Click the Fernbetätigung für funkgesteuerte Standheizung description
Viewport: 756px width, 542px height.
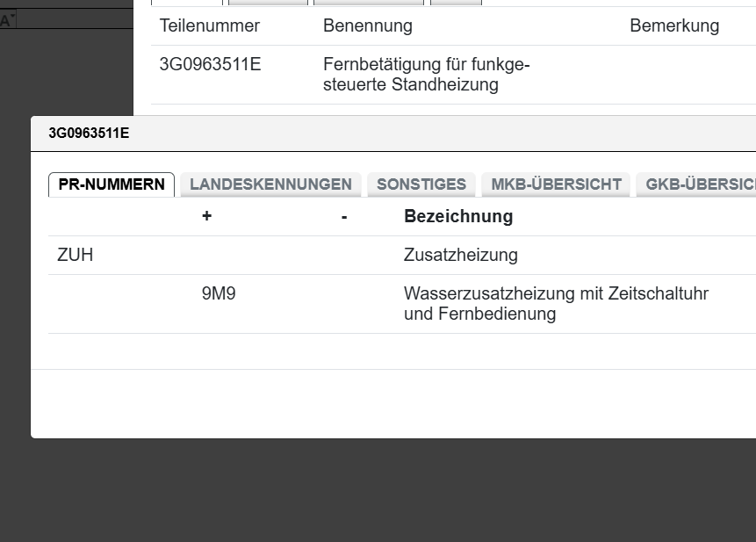click(x=426, y=75)
